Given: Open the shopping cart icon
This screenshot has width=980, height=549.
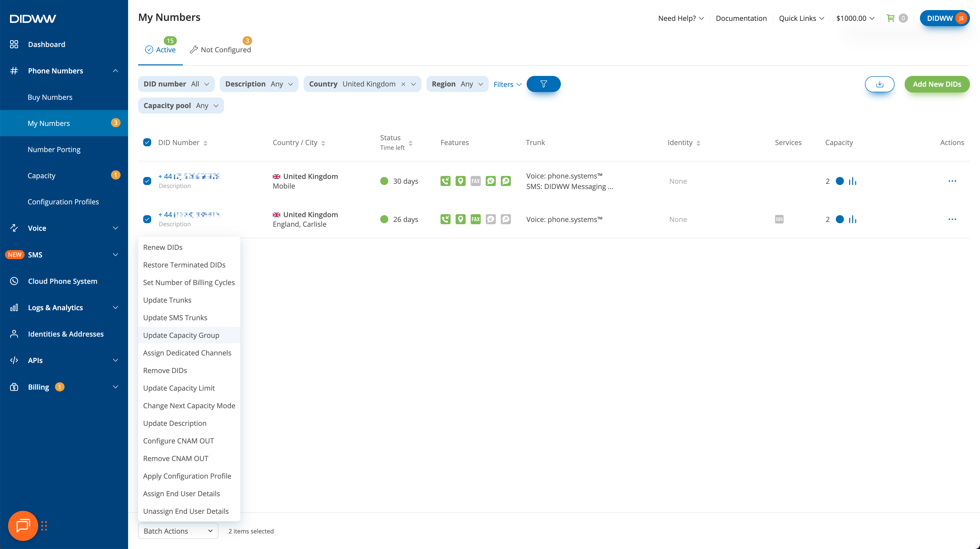Looking at the screenshot, I should [x=890, y=18].
